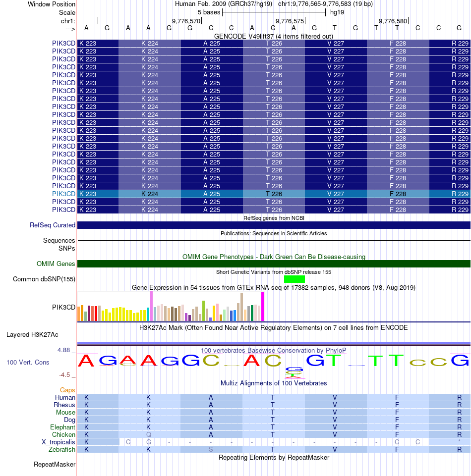Click the ---> base direction arrow label

[x=70, y=29]
